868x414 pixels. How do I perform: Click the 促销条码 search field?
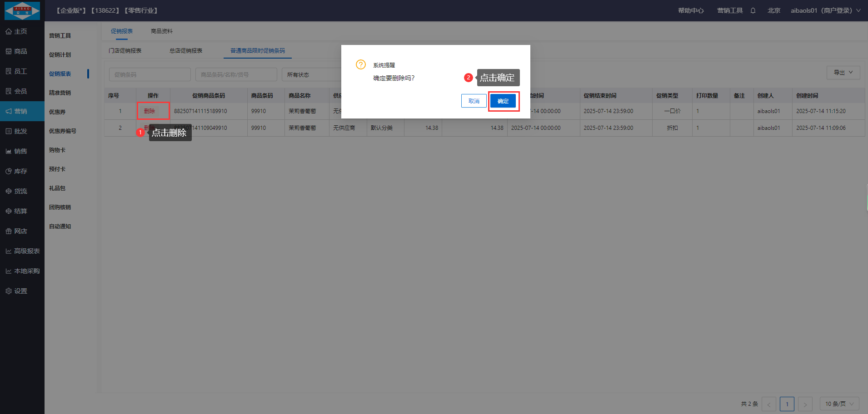(x=150, y=74)
